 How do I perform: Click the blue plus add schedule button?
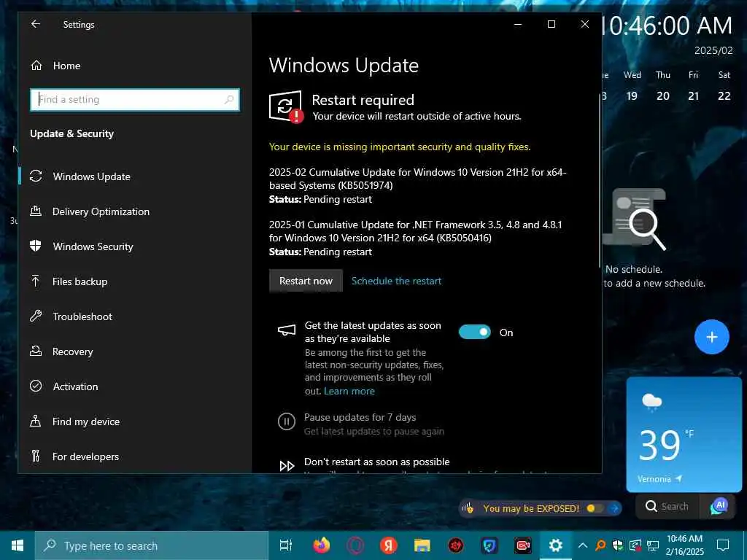[x=712, y=337]
